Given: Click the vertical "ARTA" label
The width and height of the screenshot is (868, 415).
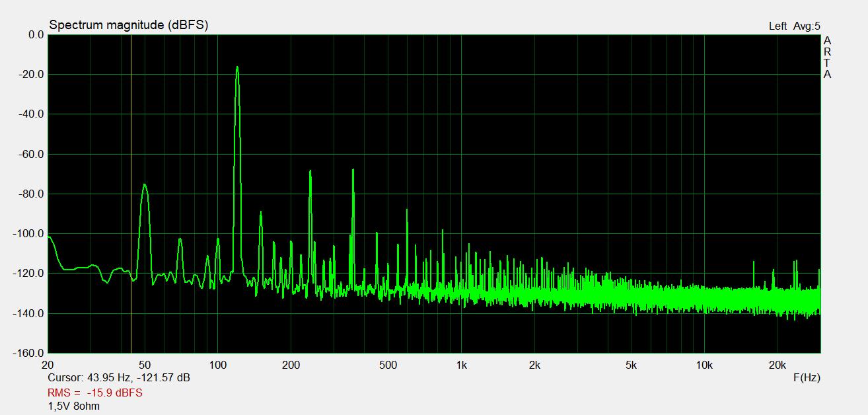Looking at the screenshot, I should [x=827, y=57].
